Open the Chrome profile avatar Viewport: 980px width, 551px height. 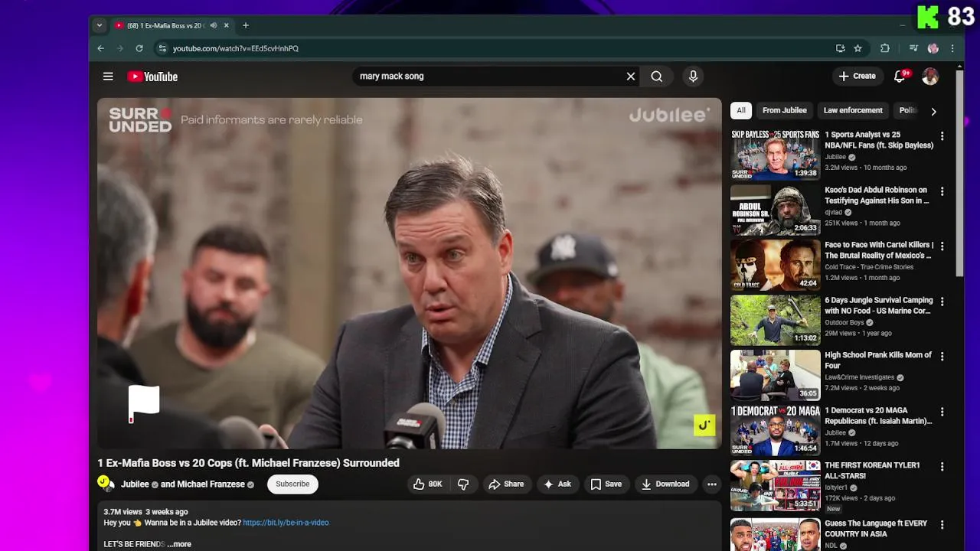(933, 48)
